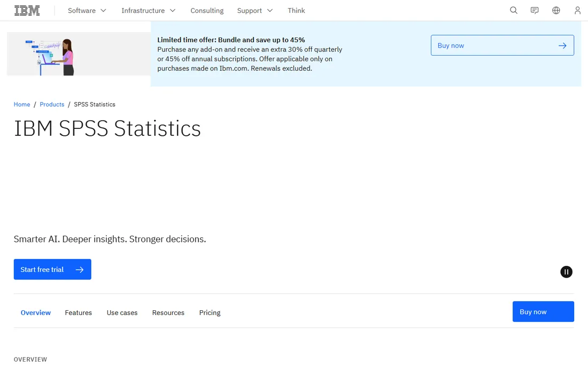Click the OVERVIEW section label
This screenshot has width=588, height=368.
coord(30,359)
